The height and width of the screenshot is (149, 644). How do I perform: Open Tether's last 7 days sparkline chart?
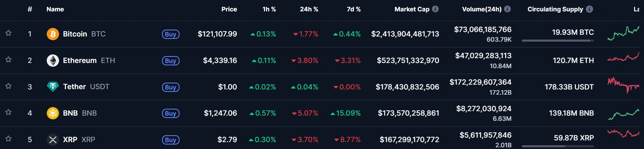(623, 85)
